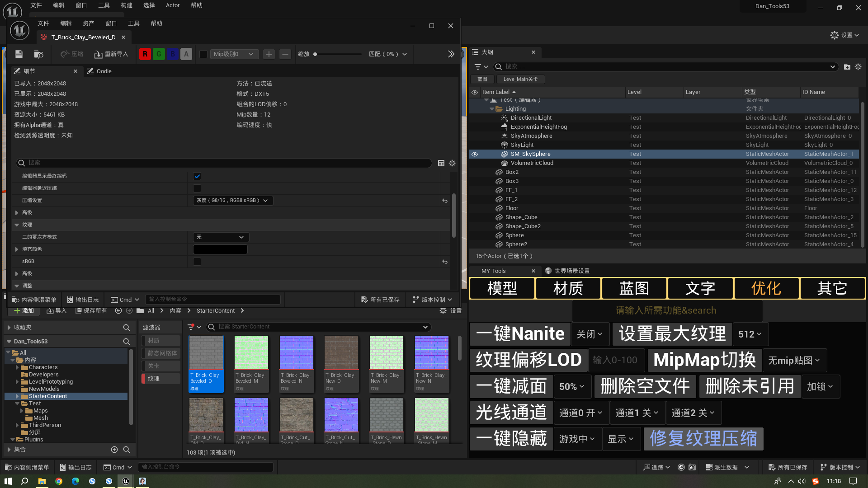Select DirectionalLight in the outliner

(531, 118)
